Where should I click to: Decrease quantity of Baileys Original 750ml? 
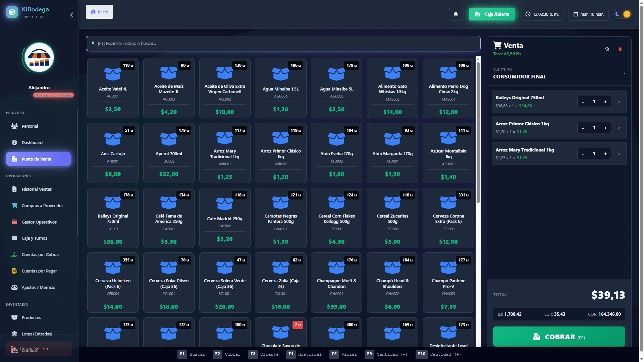pos(583,102)
